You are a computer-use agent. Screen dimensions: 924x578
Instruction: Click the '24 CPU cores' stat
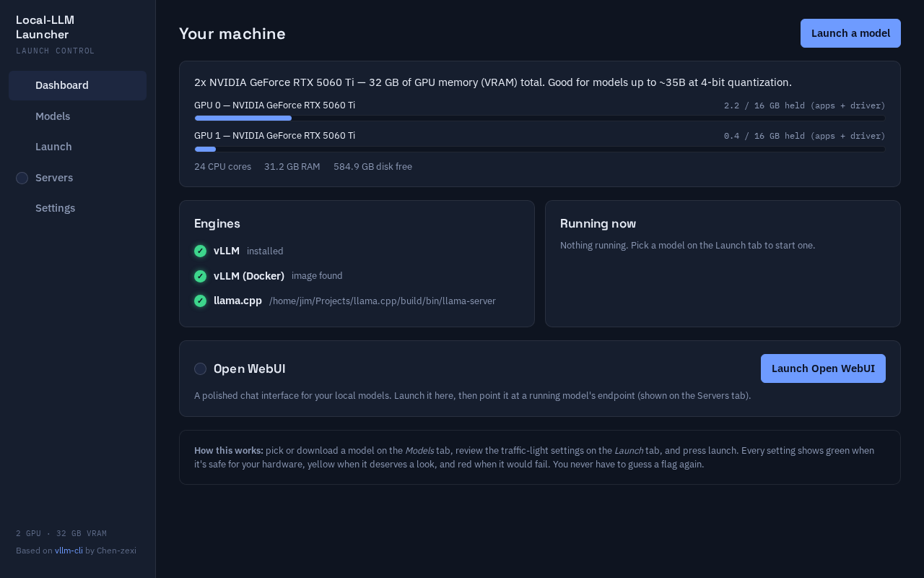pos(222,167)
